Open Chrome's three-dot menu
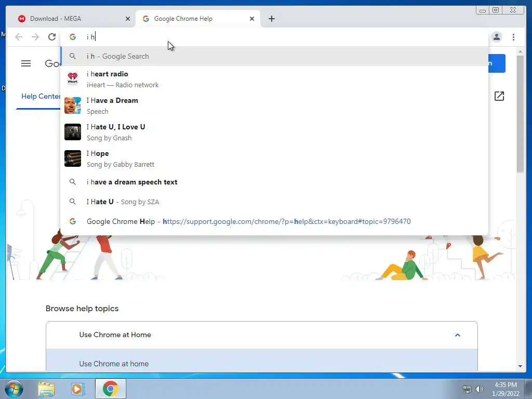This screenshot has width=532, height=399. 514,37
